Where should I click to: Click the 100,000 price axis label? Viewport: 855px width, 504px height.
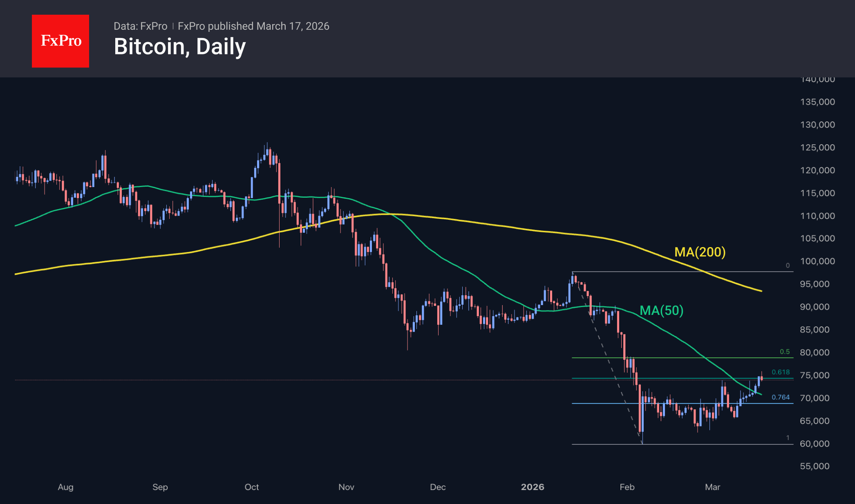(x=817, y=261)
